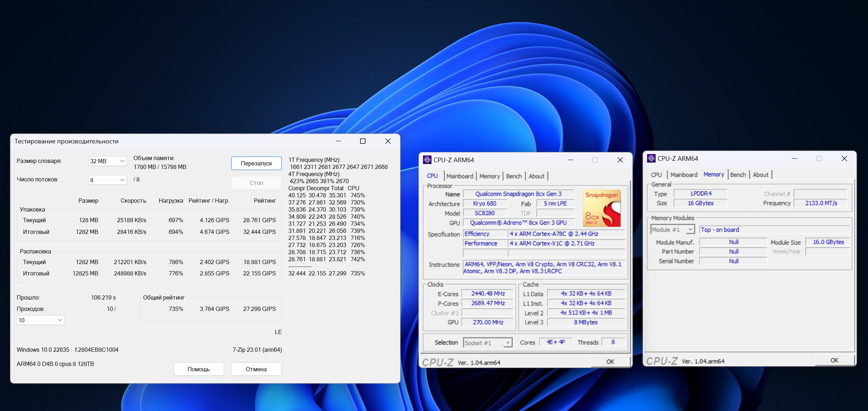Open the thread count dropdown showing 8
The height and width of the screenshot is (411, 868).
(x=107, y=180)
